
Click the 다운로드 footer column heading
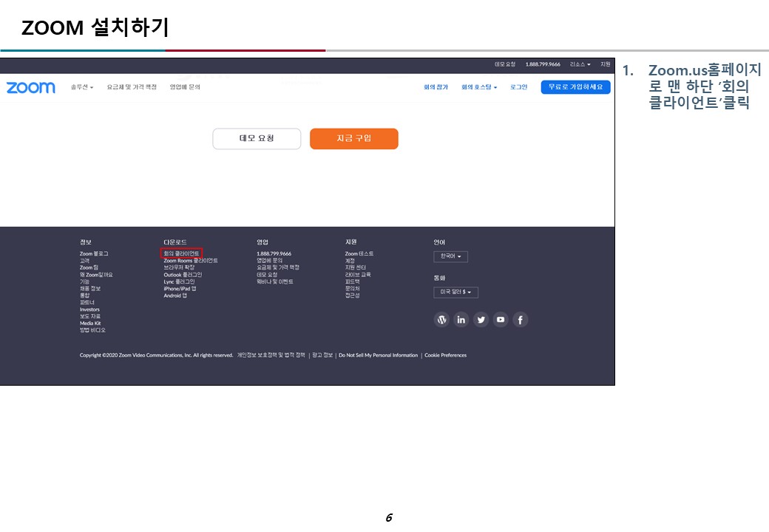pos(175,242)
